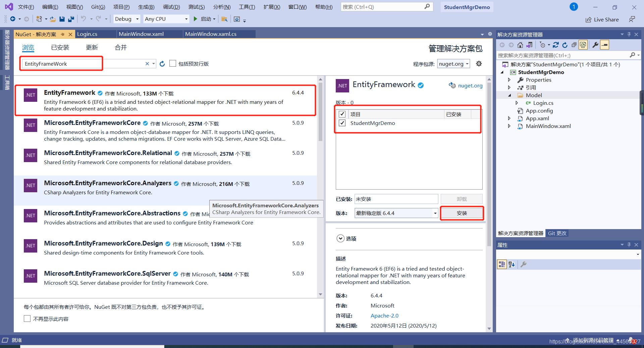
Task: Open the nuget.org link for EntityFramework
Action: [x=470, y=85]
